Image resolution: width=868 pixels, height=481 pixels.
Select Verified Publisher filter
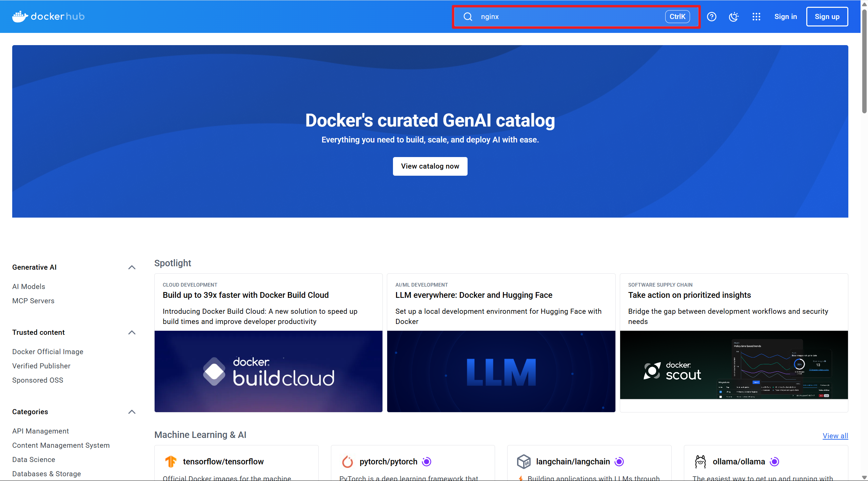click(41, 366)
